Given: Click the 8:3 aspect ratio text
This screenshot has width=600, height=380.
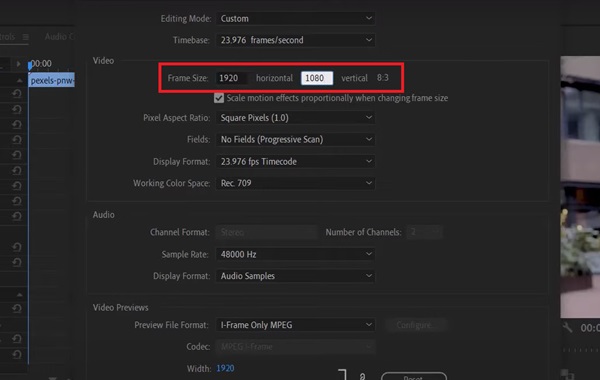Looking at the screenshot, I should click(x=383, y=78).
